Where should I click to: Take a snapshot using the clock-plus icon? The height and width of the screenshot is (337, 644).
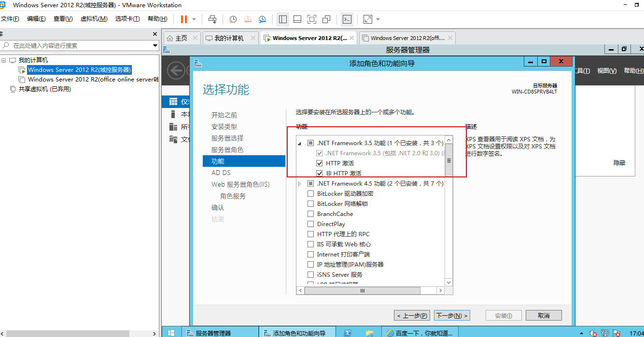tap(233, 19)
